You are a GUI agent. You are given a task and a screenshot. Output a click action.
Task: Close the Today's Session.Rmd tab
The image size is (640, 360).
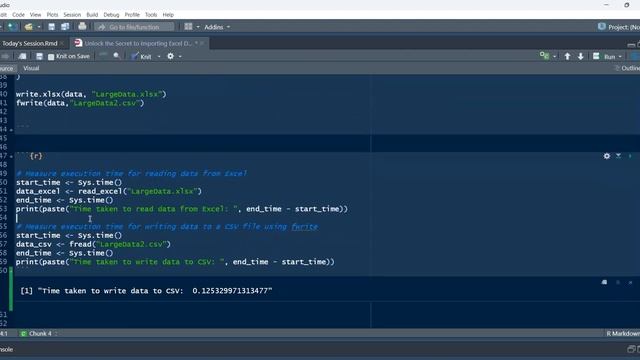[62, 43]
